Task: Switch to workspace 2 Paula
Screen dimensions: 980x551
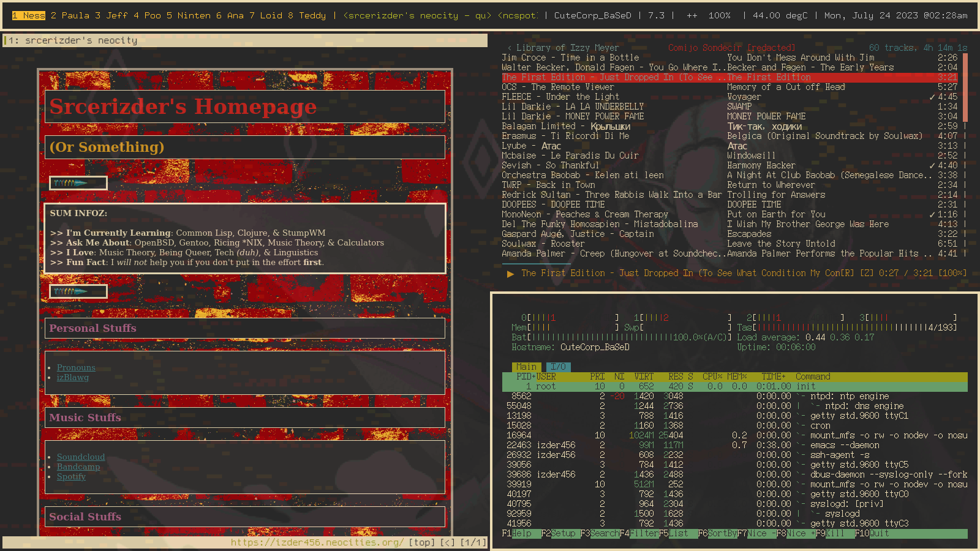Action: point(70,15)
